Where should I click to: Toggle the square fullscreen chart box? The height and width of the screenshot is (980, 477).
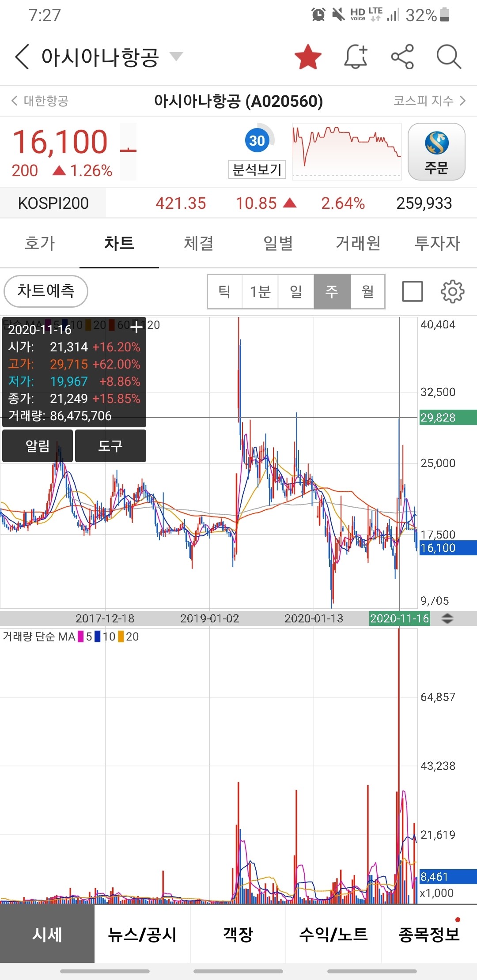pos(413,291)
